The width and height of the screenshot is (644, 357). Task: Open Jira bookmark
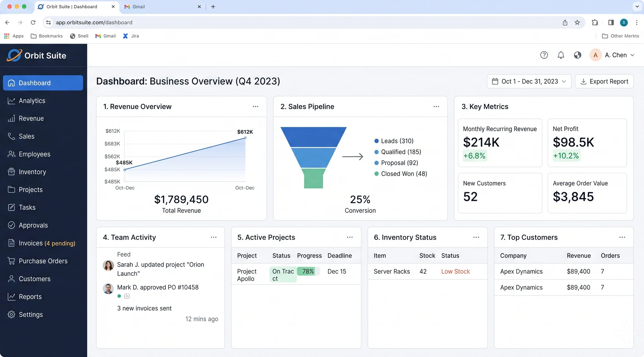pos(131,36)
